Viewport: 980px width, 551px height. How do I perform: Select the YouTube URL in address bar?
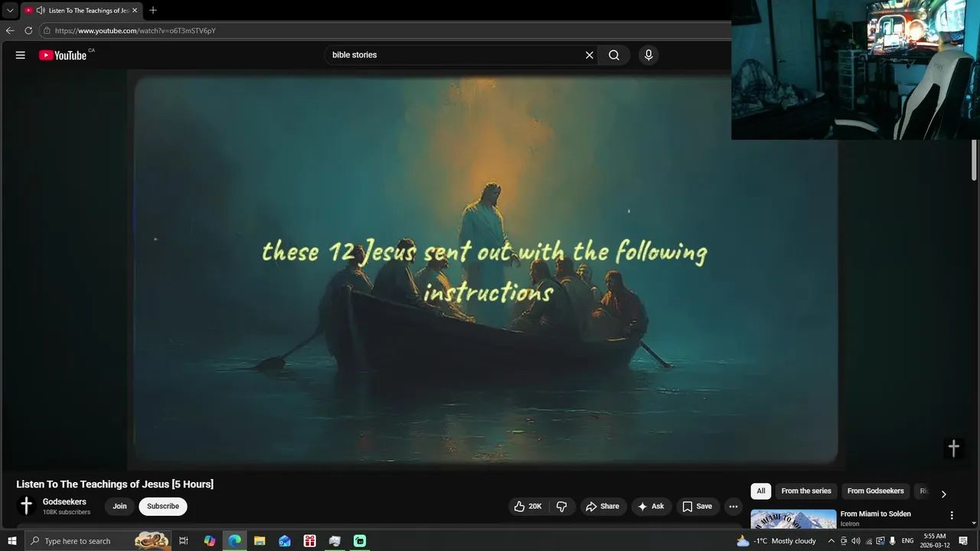click(x=136, y=31)
